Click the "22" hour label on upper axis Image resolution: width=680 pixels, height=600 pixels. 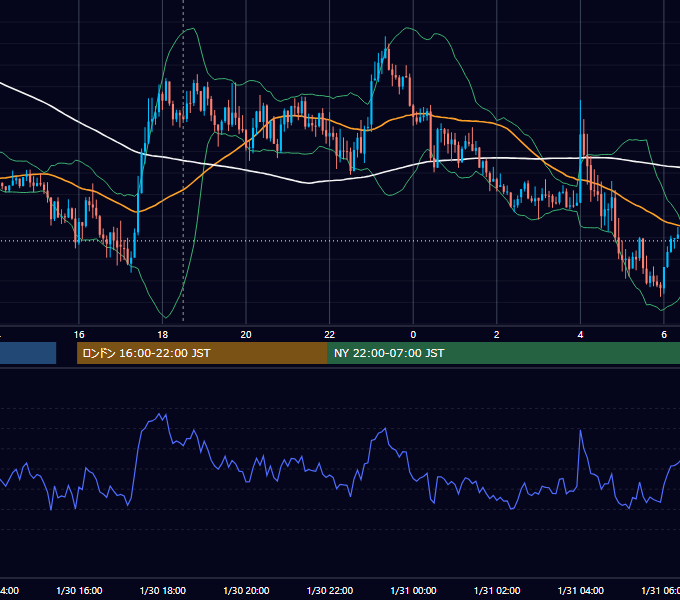[330, 334]
